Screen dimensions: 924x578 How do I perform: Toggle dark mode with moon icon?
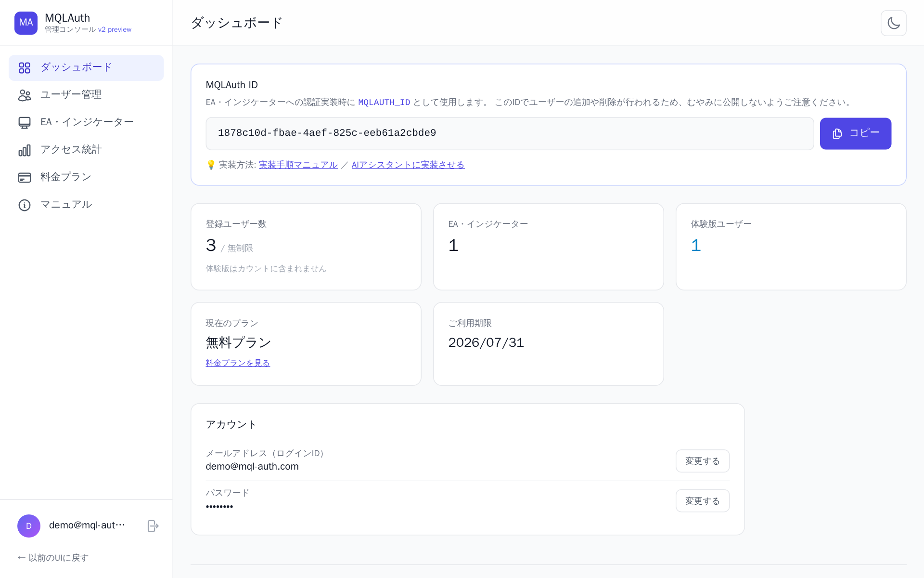894,23
